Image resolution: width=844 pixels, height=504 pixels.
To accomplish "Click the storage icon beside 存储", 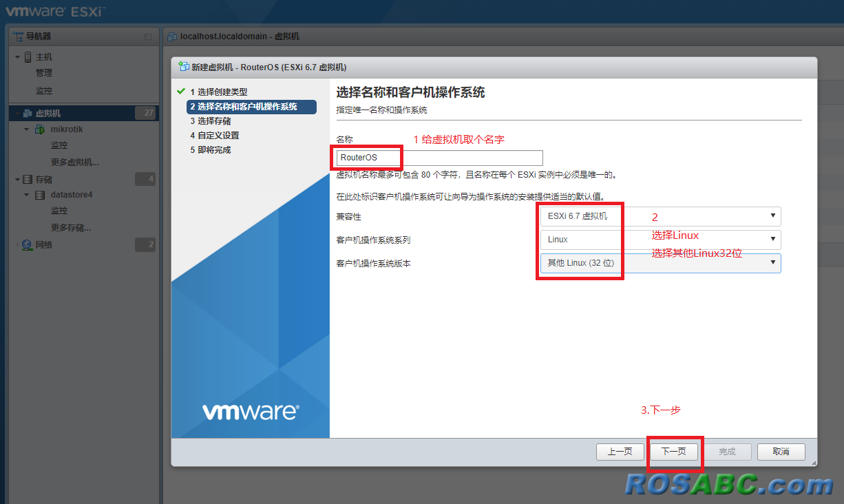I will click(28, 179).
